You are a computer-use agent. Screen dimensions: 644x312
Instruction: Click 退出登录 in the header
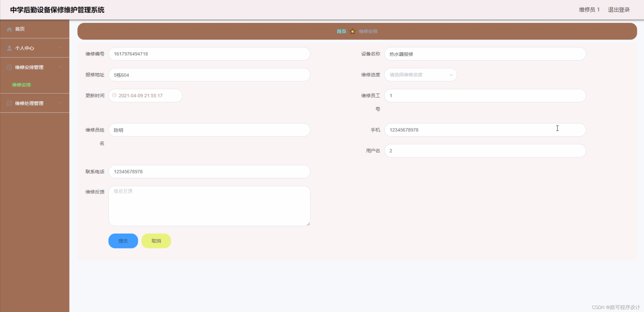click(x=619, y=10)
